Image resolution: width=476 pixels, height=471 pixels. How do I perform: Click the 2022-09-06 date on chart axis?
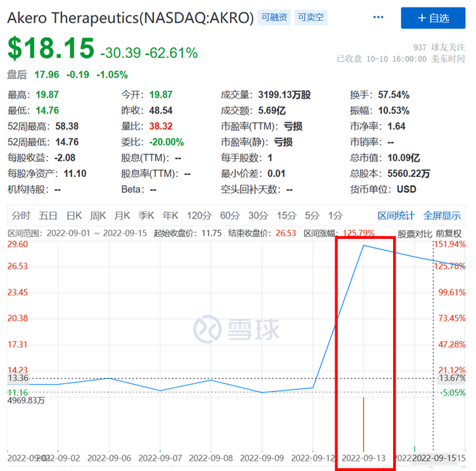click(109, 458)
